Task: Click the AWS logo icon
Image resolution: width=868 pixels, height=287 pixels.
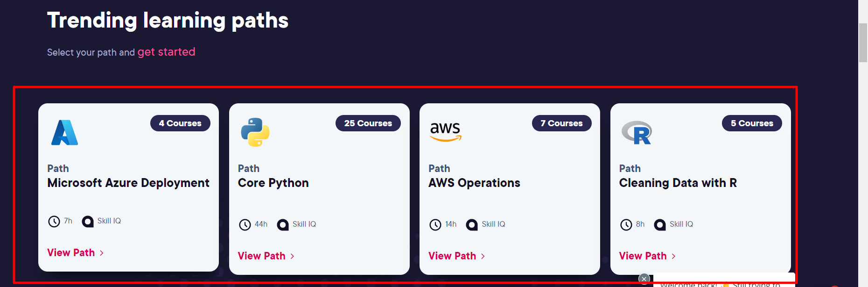Action: point(445,131)
